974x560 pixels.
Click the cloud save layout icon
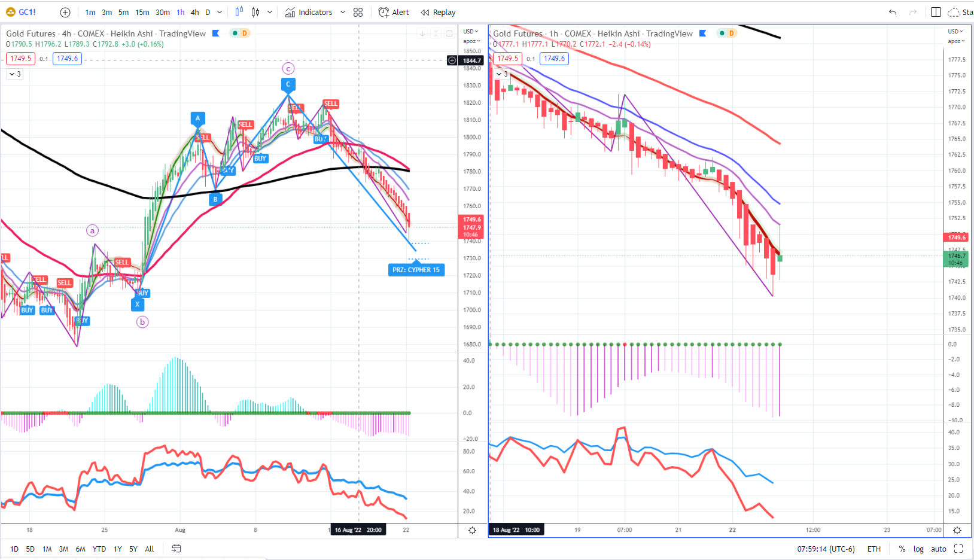954,12
